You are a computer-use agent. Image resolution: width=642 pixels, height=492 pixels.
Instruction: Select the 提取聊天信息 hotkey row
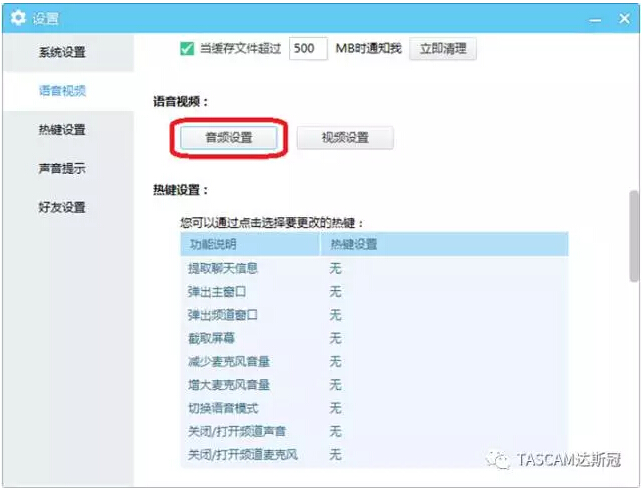(374, 269)
